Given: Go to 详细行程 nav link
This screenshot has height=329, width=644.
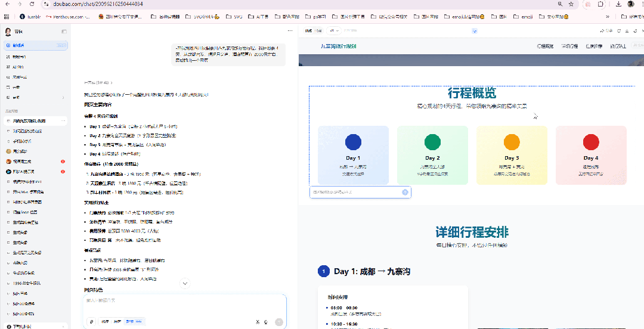Looking at the screenshot, I should pyautogui.click(x=569, y=46).
